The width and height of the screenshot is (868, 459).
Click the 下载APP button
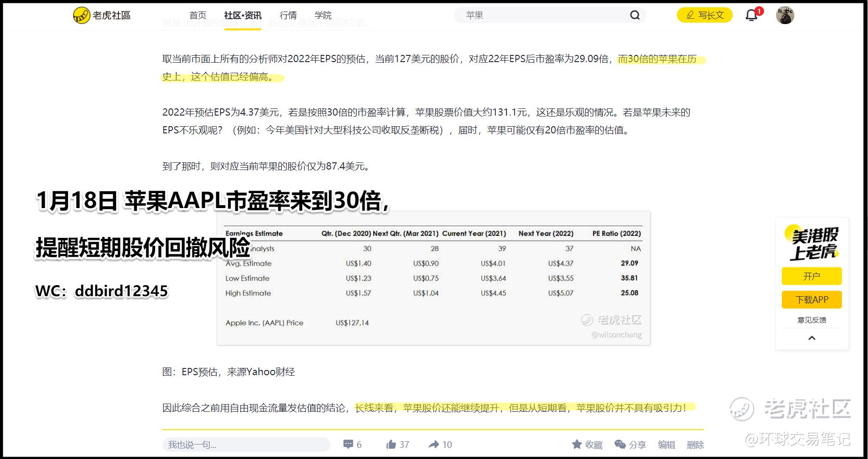point(812,300)
